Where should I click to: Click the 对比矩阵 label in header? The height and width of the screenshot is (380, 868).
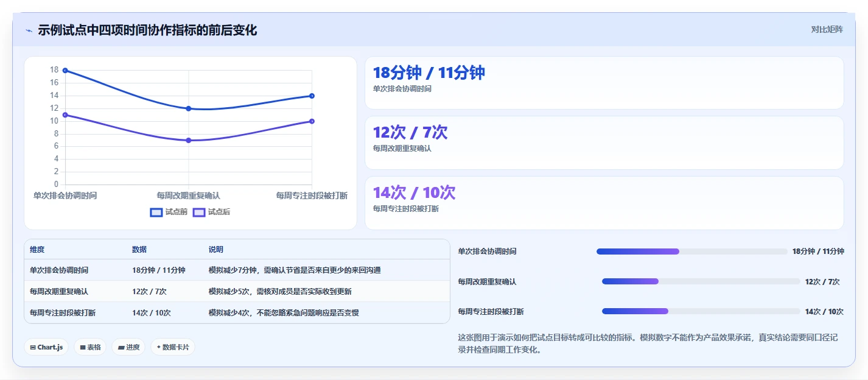click(827, 29)
